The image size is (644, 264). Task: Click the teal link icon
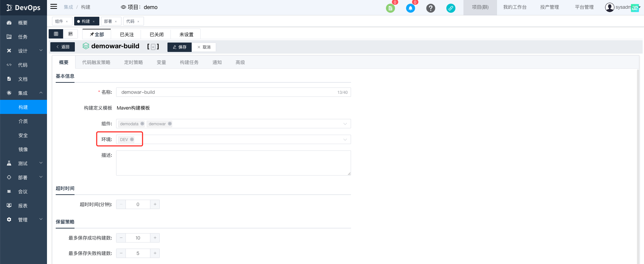pos(451,8)
